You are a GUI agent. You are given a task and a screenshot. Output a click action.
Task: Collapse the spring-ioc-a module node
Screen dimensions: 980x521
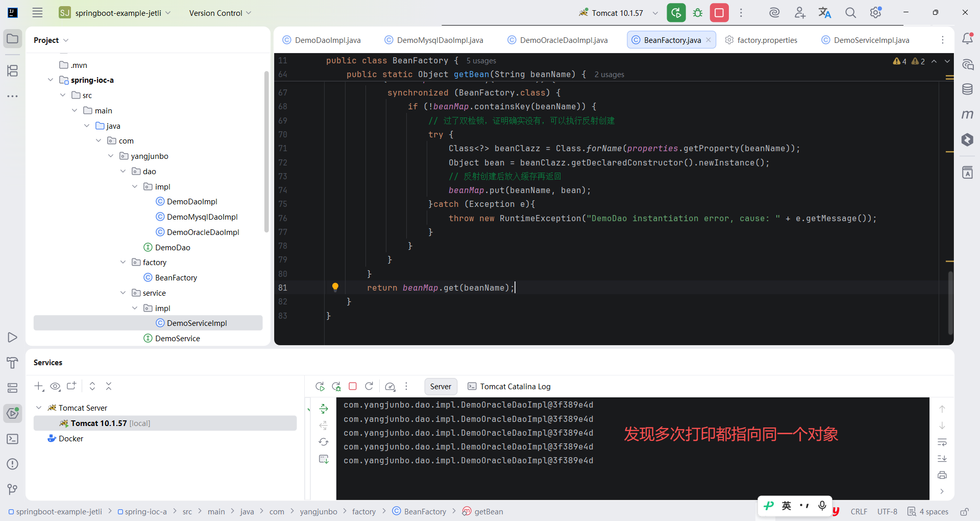pyautogui.click(x=50, y=80)
